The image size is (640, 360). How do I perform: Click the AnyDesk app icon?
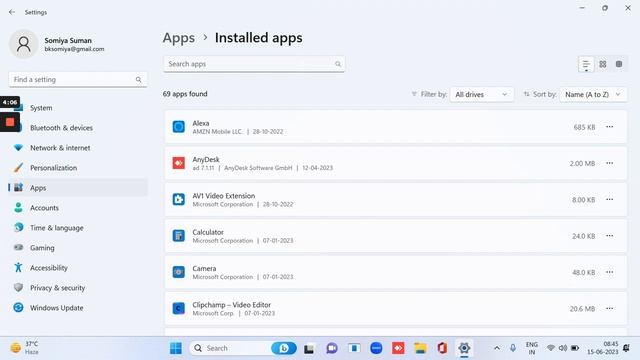coord(178,163)
